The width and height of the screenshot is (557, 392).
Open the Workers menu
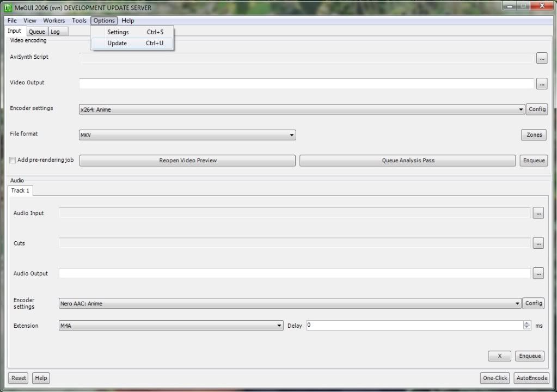click(x=54, y=21)
